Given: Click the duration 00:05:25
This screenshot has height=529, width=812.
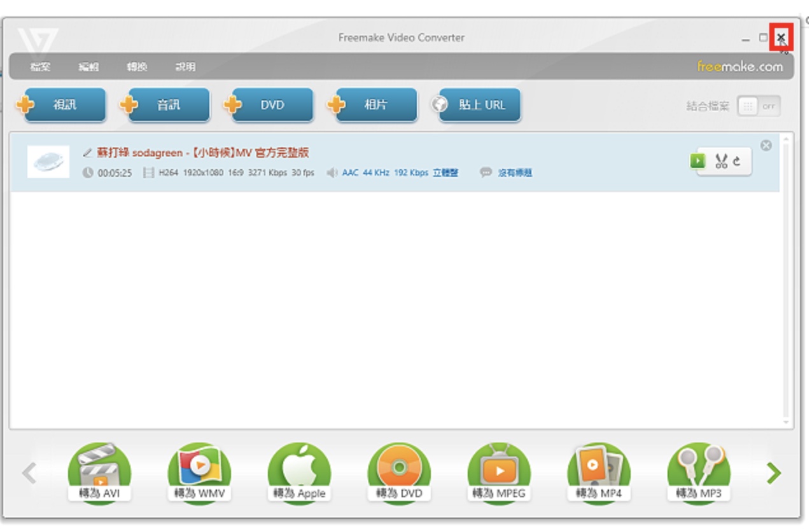Looking at the screenshot, I should click(115, 173).
